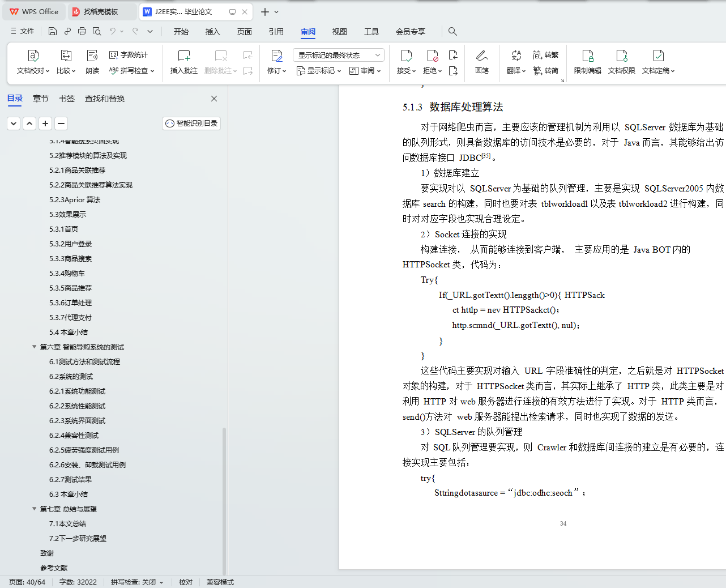
Task: Click the WPS Office home tab
Action: [x=34, y=11]
